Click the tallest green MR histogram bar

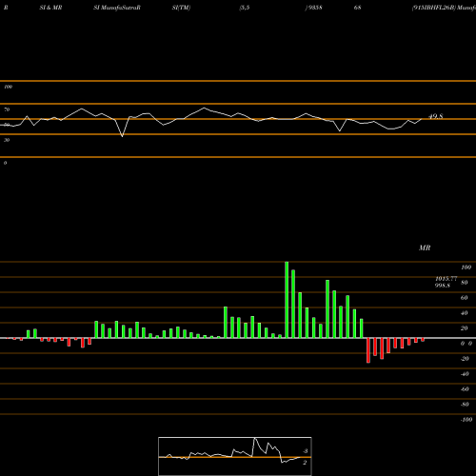click(x=287, y=300)
